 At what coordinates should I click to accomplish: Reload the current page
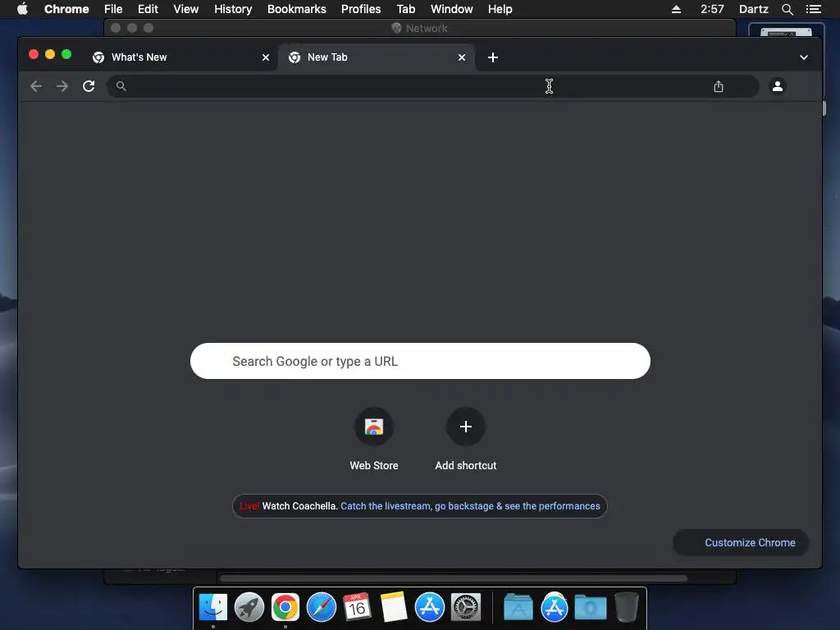coord(89,86)
